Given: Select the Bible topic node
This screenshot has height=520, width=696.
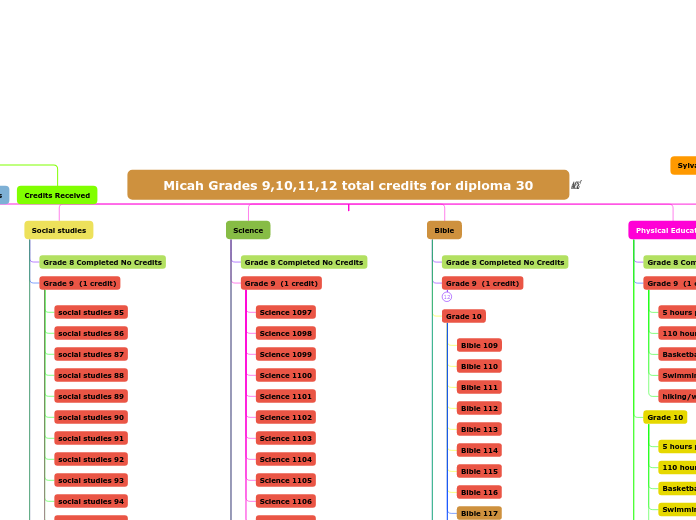Looking at the screenshot, I should (444, 230).
